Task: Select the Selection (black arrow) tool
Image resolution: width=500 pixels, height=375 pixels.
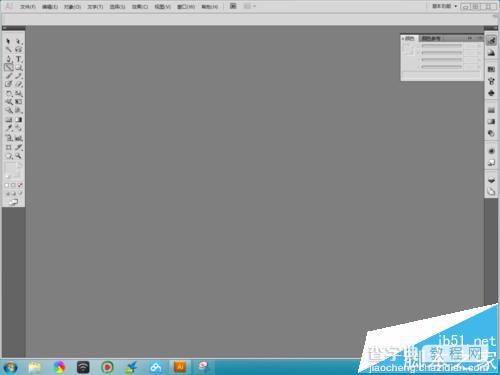Action: (9, 41)
